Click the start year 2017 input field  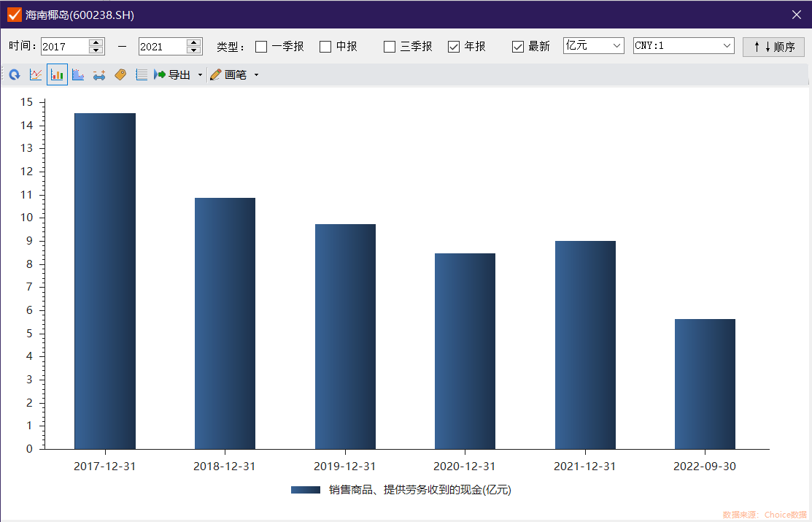coord(64,47)
